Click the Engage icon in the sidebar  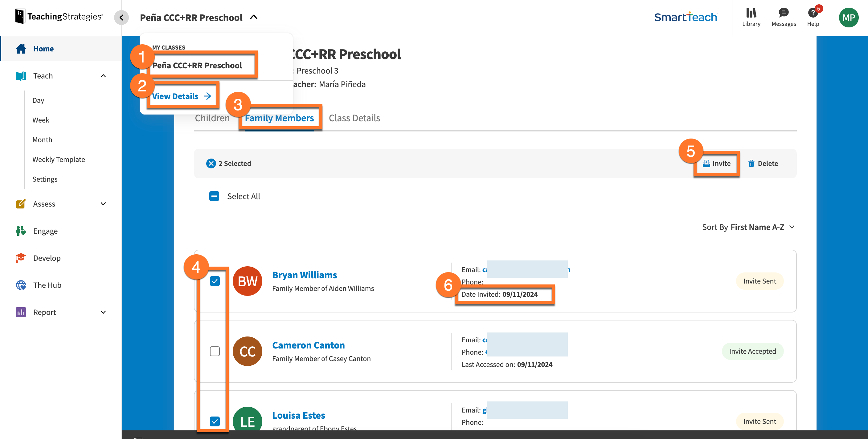(21, 231)
